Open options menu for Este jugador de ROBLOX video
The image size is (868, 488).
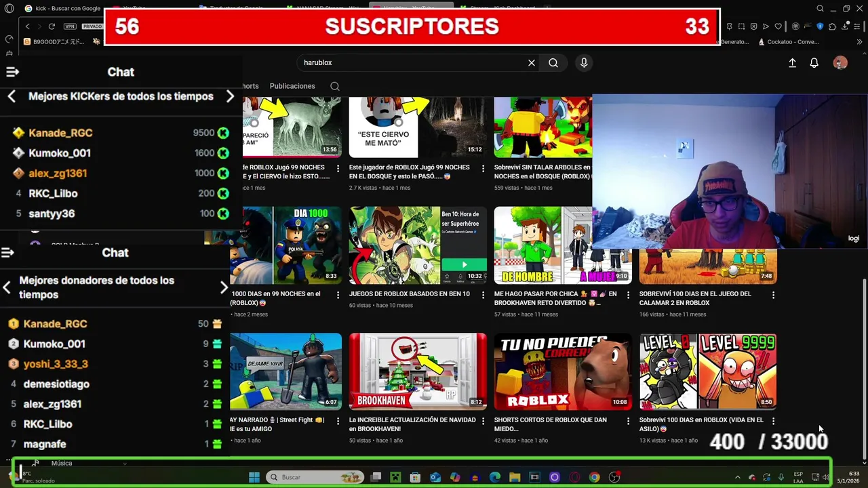[484, 168]
